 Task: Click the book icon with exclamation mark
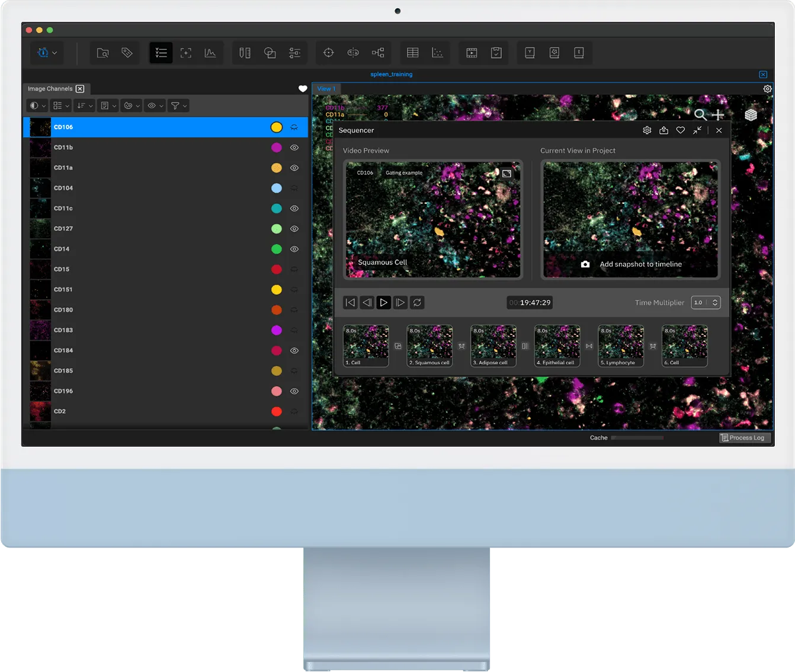[x=579, y=53]
